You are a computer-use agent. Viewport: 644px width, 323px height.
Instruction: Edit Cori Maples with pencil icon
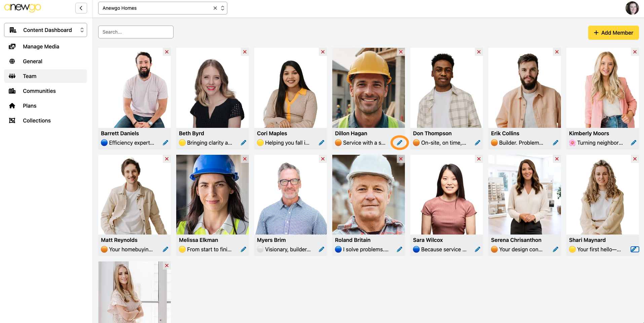point(321,143)
